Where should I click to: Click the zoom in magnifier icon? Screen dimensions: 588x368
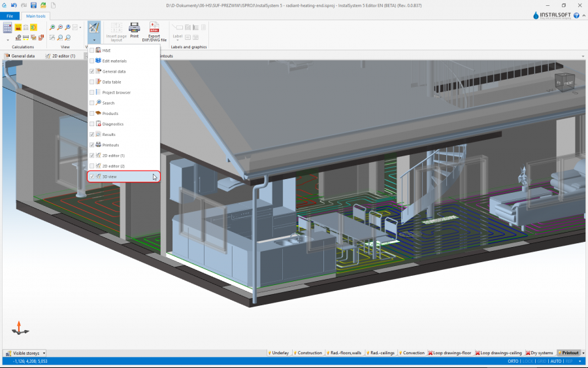[x=52, y=27]
